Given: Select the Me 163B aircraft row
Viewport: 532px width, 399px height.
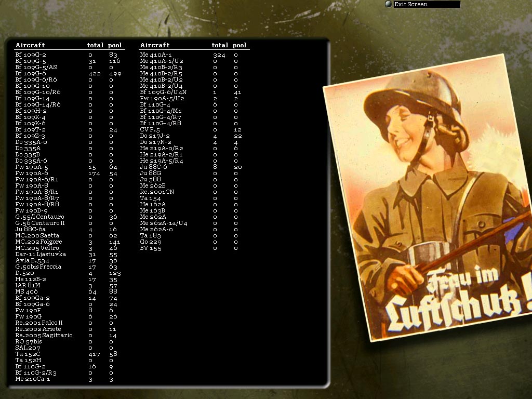Looking at the screenshot, I should pos(194,211).
